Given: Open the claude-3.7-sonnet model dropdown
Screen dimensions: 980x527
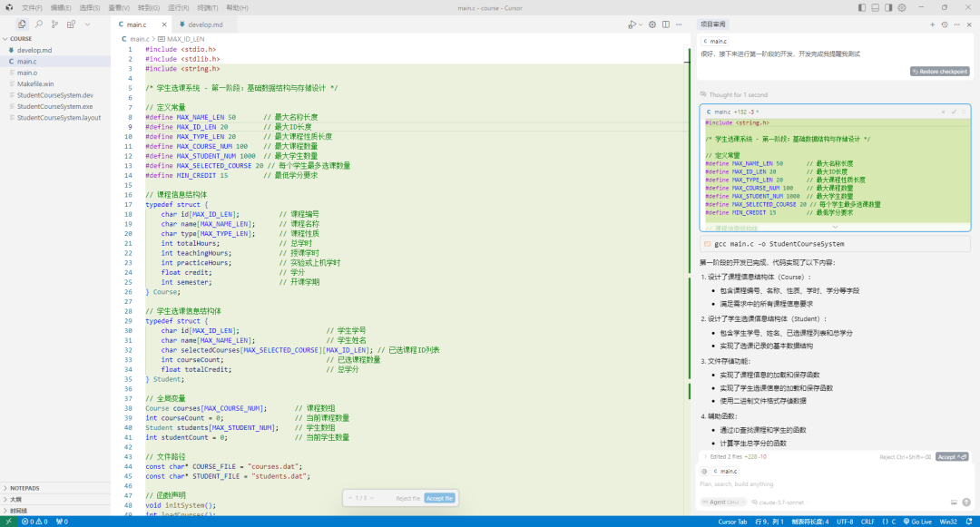Looking at the screenshot, I should pyautogui.click(x=779, y=502).
